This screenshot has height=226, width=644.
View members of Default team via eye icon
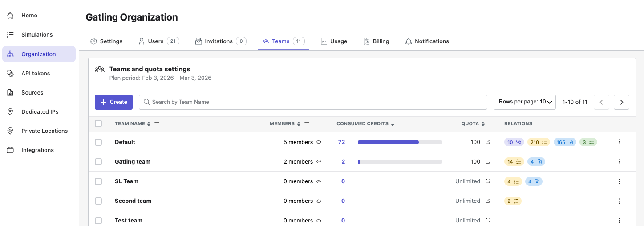point(319,142)
